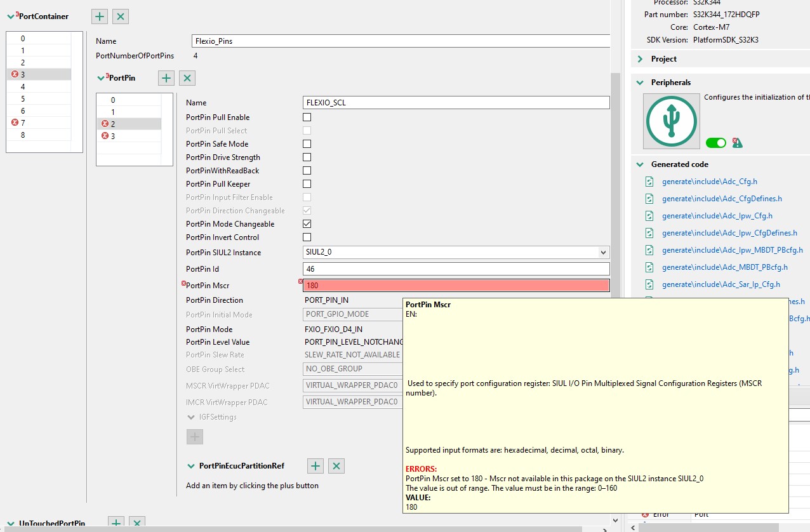Check the PortPin Pull Keeper option
This screenshot has height=532, width=810.
tap(307, 183)
